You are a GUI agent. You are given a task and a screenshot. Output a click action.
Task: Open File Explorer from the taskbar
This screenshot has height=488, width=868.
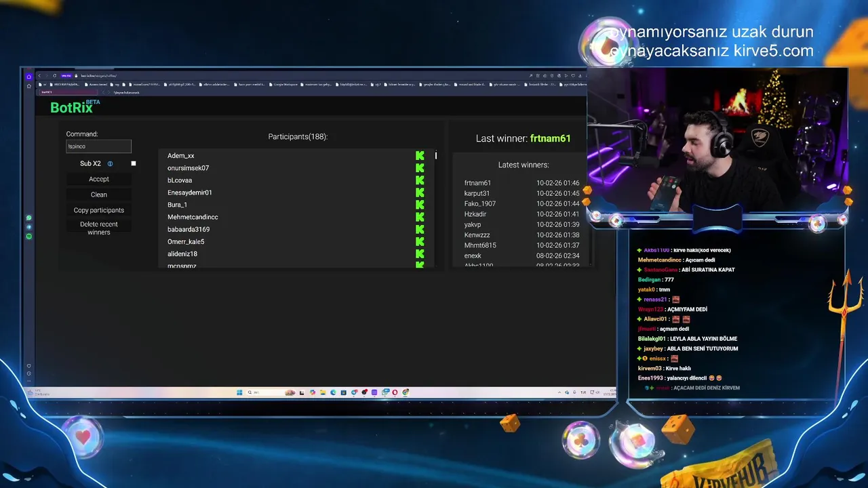(323, 392)
